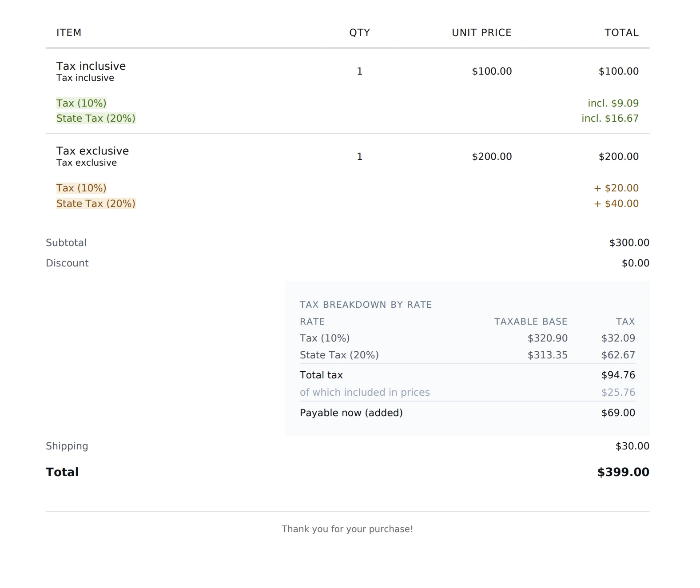Click 'Thank you for your purchase!' footer
Image resolution: width=700 pixels, height=588 pixels.
(x=347, y=529)
